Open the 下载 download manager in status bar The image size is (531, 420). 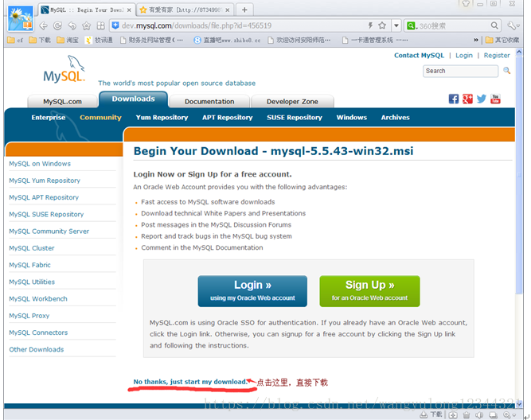(x=431, y=414)
